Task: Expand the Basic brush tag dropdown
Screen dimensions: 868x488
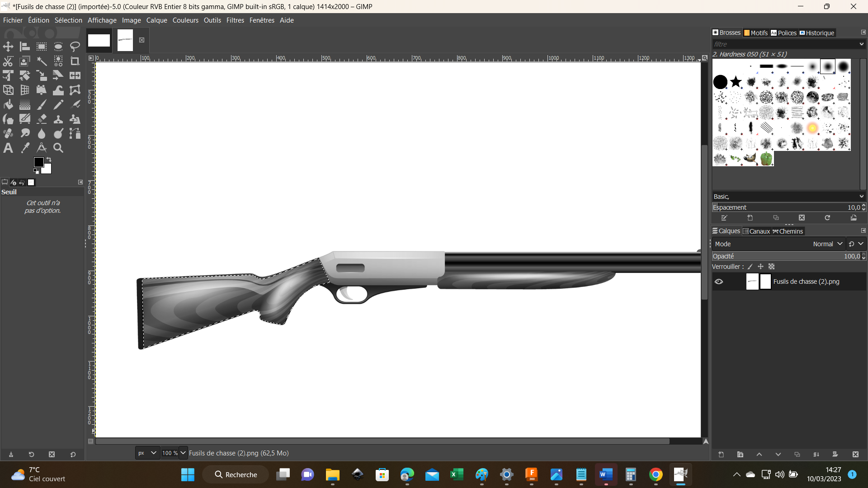Action: 861,197
